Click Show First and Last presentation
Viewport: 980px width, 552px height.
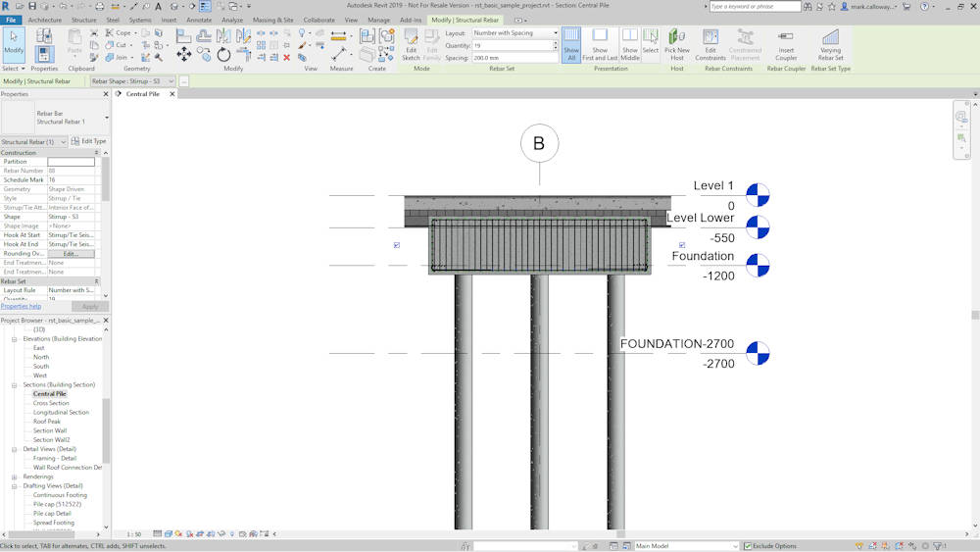[x=600, y=44]
